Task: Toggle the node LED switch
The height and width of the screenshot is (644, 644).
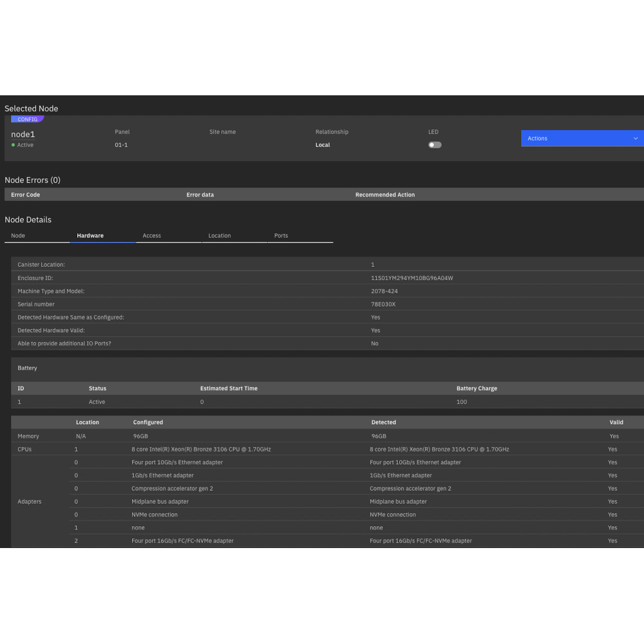Action: pos(435,145)
